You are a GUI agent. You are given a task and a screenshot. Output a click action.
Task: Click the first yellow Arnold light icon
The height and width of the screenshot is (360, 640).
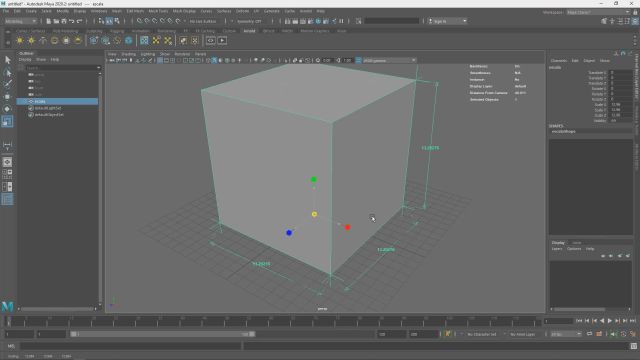20,40
